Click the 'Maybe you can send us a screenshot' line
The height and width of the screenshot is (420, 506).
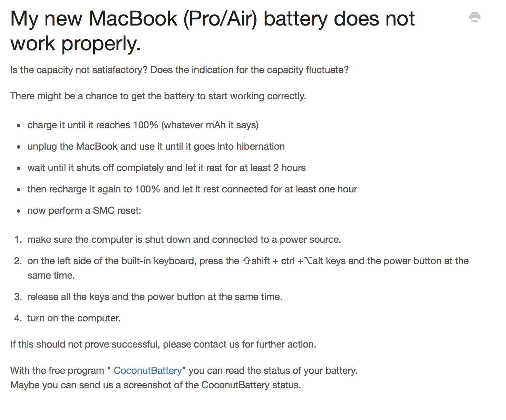coord(156,385)
